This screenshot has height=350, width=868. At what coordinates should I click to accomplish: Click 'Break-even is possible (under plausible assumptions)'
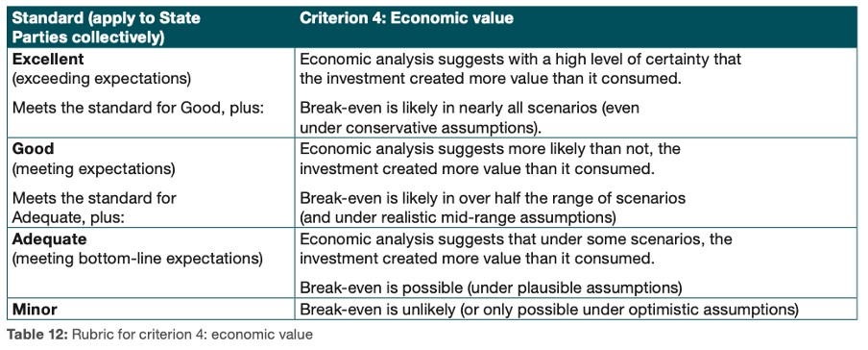coord(490,287)
